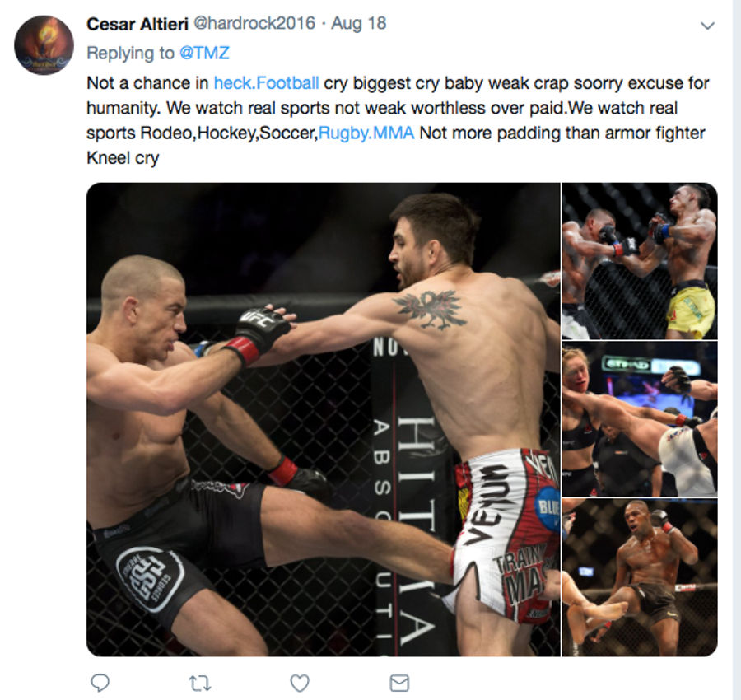Click the 'Kneel cry' text line

click(123, 158)
